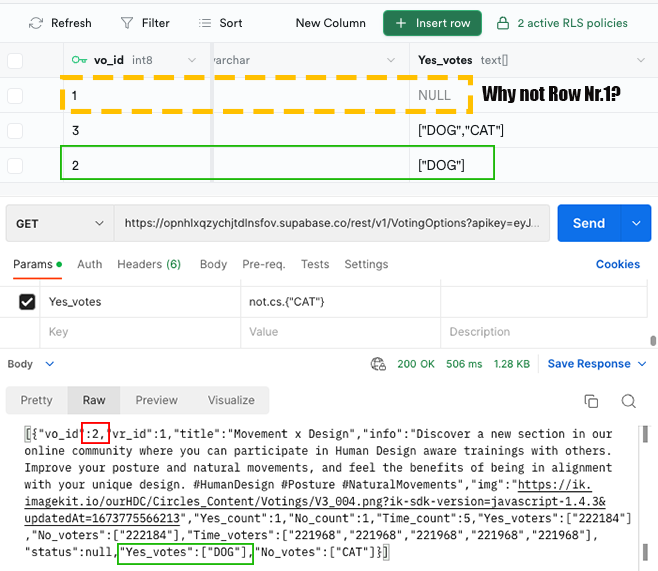View the 2 active RLS policies
The height and width of the screenshot is (571, 658).
[572, 23]
